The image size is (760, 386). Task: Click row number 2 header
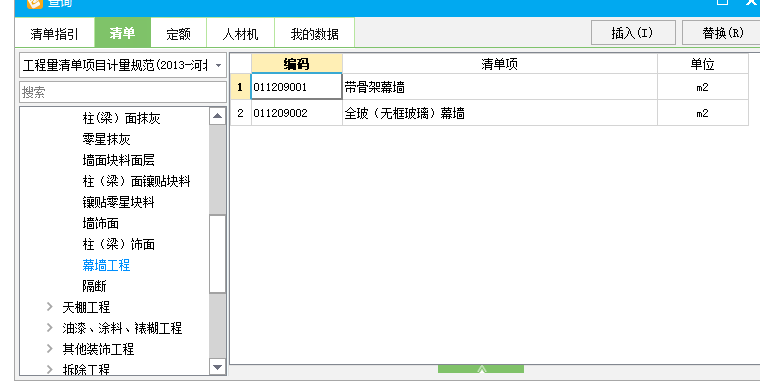pyautogui.click(x=240, y=113)
